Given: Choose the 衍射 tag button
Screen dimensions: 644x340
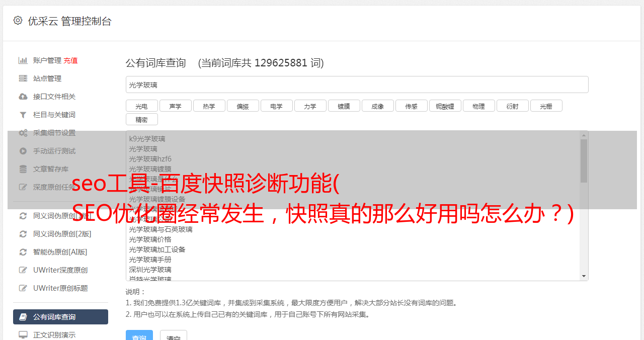Looking at the screenshot, I should point(512,106).
